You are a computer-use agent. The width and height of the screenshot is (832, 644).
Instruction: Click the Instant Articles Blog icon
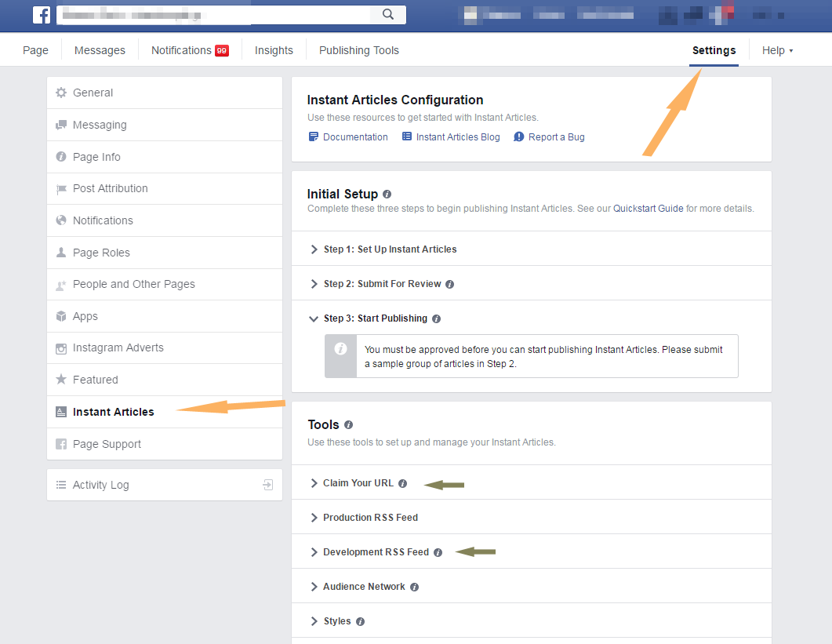[407, 136]
